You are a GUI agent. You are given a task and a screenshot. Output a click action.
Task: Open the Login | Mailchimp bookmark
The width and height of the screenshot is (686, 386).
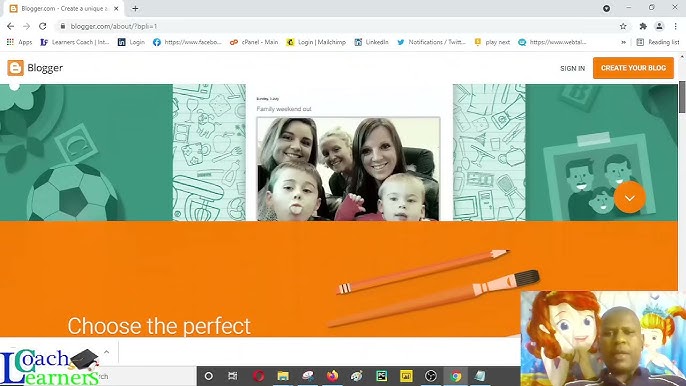click(316, 42)
